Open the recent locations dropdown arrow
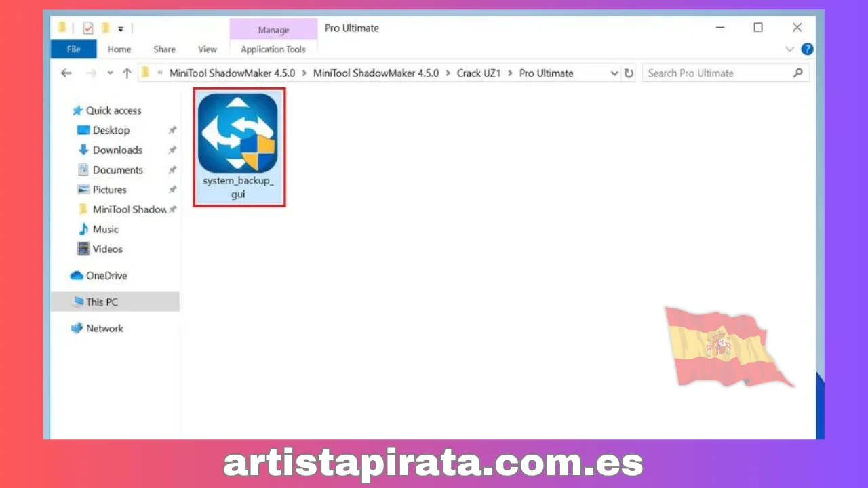Image resolution: width=868 pixels, height=488 pixels. (x=110, y=73)
